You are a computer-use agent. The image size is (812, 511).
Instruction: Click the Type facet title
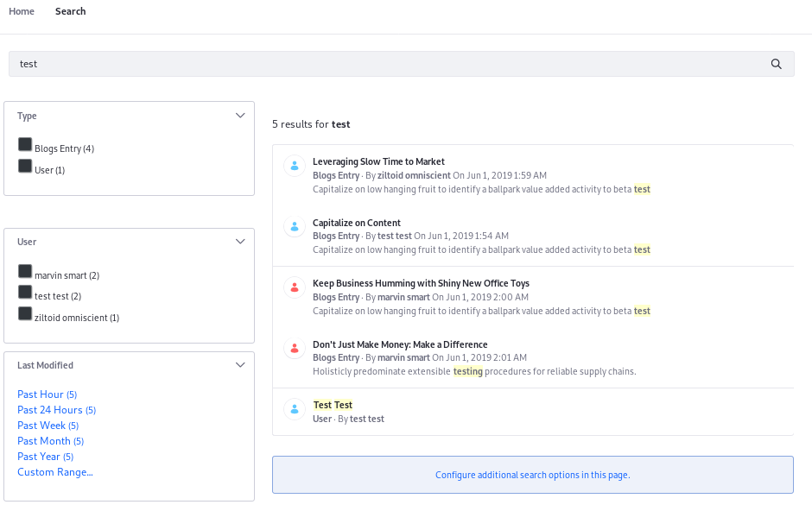[x=27, y=116]
